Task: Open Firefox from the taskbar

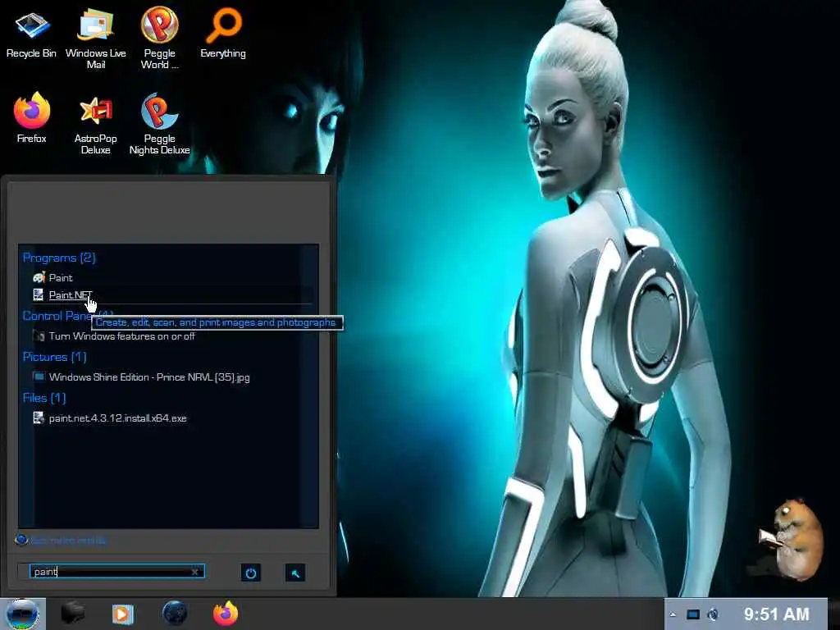Action: pyautogui.click(x=225, y=614)
